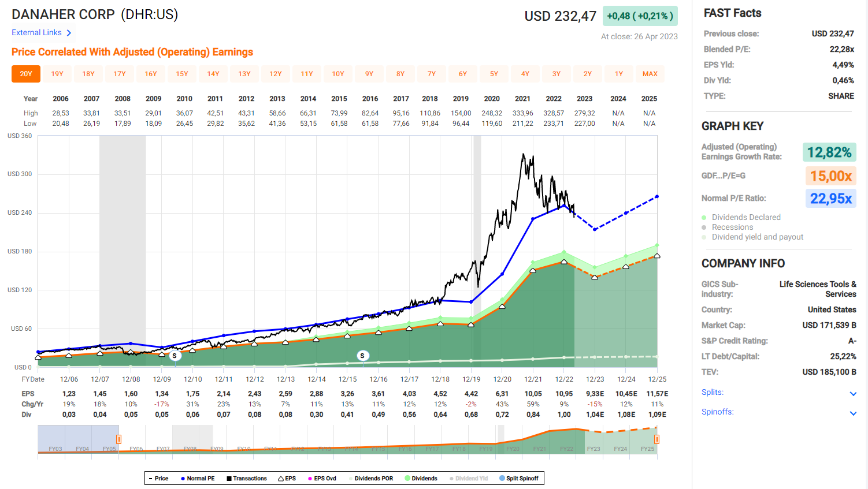The width and height of the screenshot is (868, 489).
Task: Select the 5Y time range tab
Action: 494,74
